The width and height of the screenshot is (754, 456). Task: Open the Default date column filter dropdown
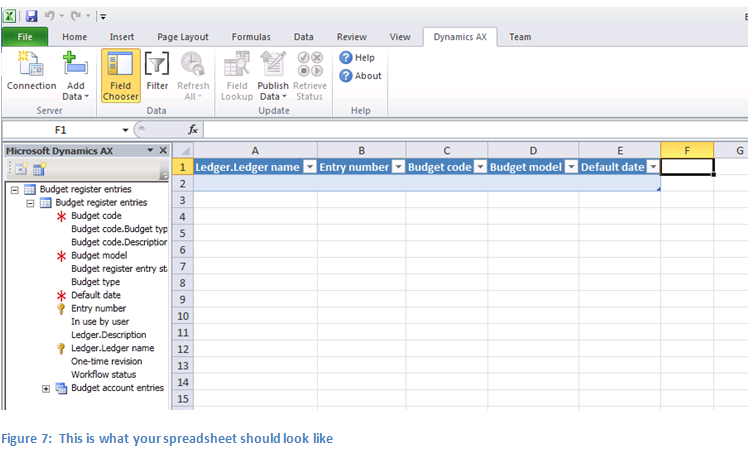[x=653, y=168]
